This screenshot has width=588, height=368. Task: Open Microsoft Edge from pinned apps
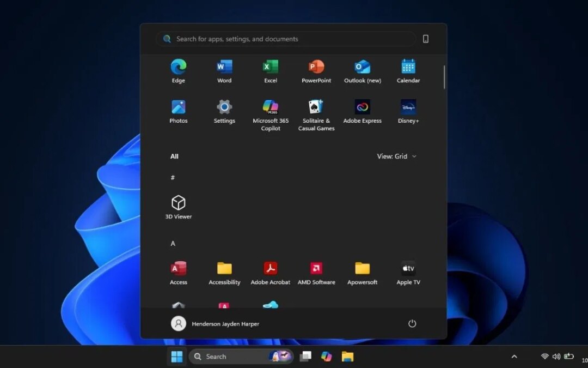coord(179,71)
